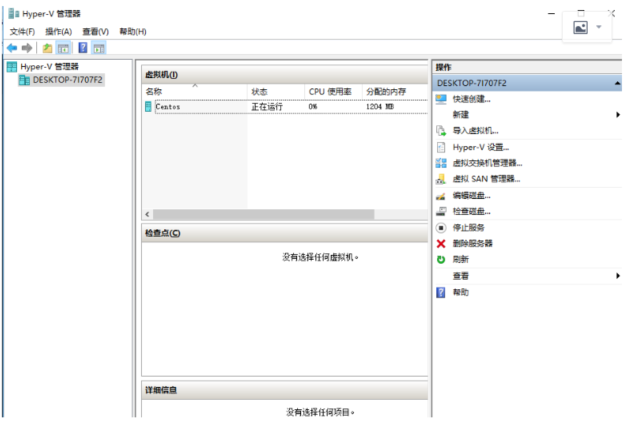Click the 0% CPU usage cell
Image resolution: width=628 pixels, height=421 pixels.
pyautogui.click(x=313, y=107)
